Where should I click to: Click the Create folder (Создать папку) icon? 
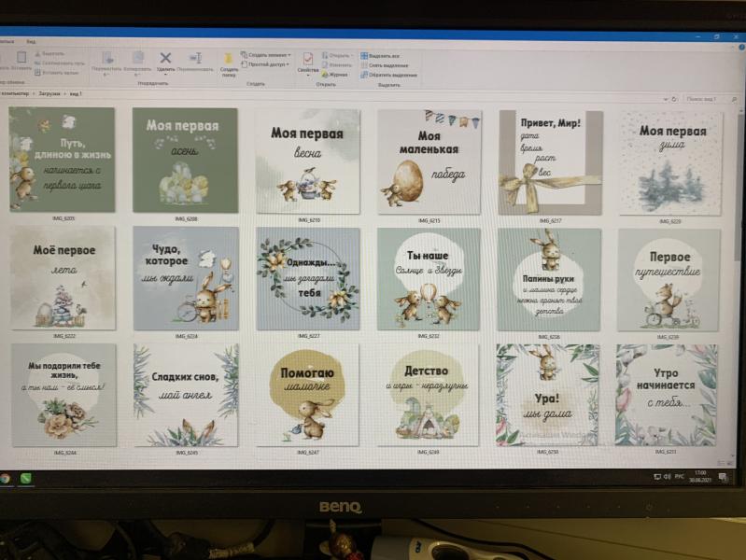229,59
